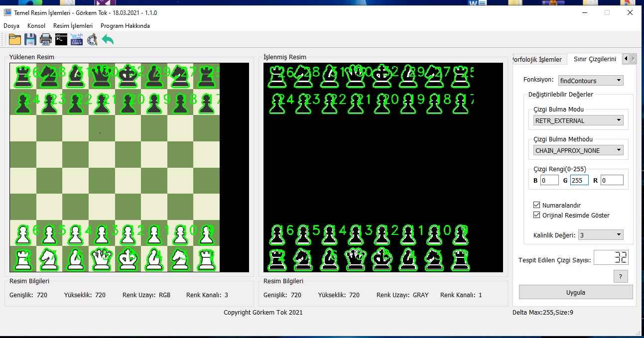Image resolution: width=644 pixels, height=338 pixels.
Task: Click the keyboard icon in toolbar
Action: [x=77, y=39]
